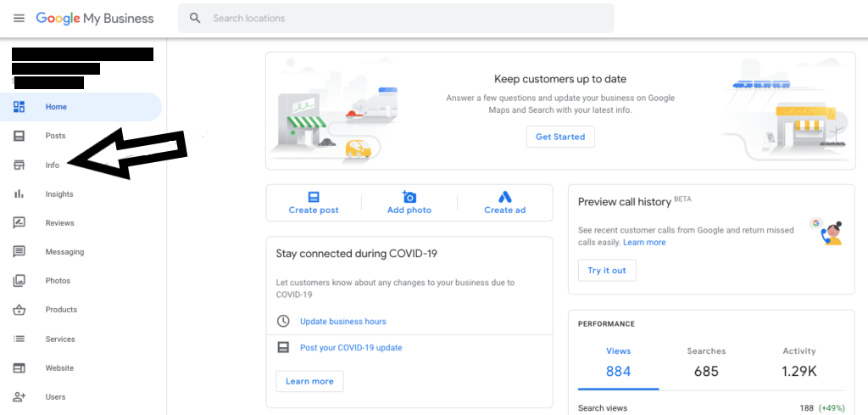Image resolution: width=868 pixels, height=415 pixels.
Task: Open the Reviews sidebar icon
Action: (19, 223)
